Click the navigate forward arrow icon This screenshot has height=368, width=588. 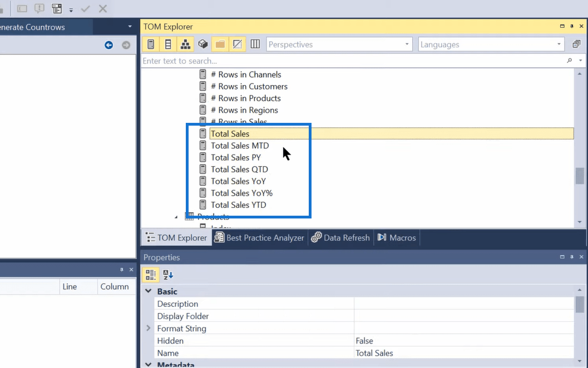click(126, 45)
